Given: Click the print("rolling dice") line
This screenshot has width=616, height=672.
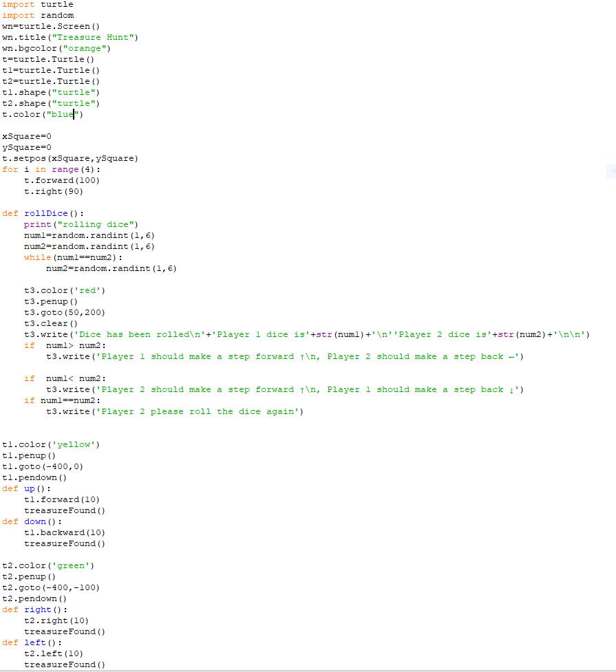Looking at the screenshot, I should [81, 224].
